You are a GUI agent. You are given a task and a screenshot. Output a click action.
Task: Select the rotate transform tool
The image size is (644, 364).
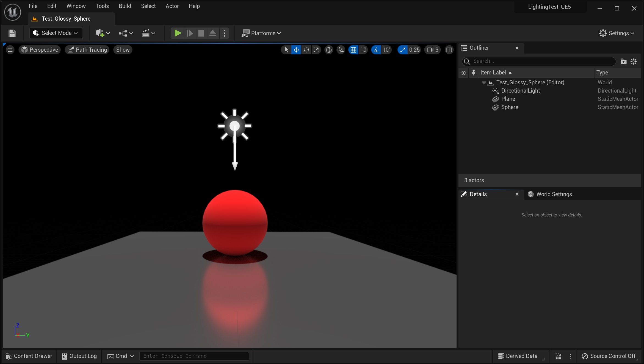click(306, 50)
